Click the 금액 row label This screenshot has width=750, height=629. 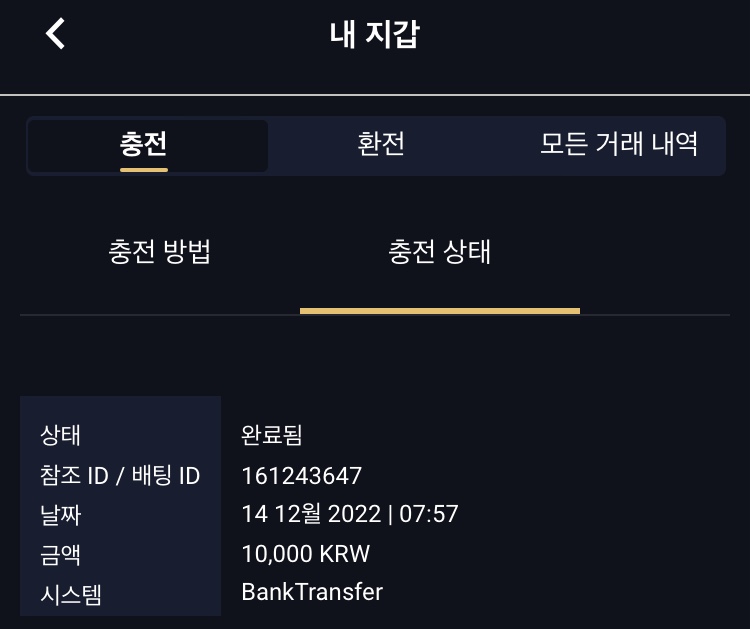60,554
